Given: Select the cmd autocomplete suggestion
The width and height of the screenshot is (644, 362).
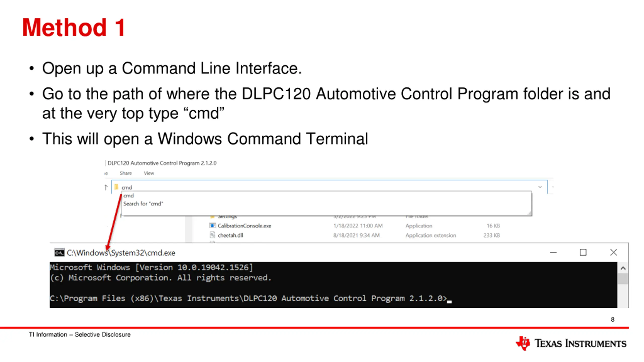Looking at the screenshot, I should pyautogui.click(x=129, y=196).
